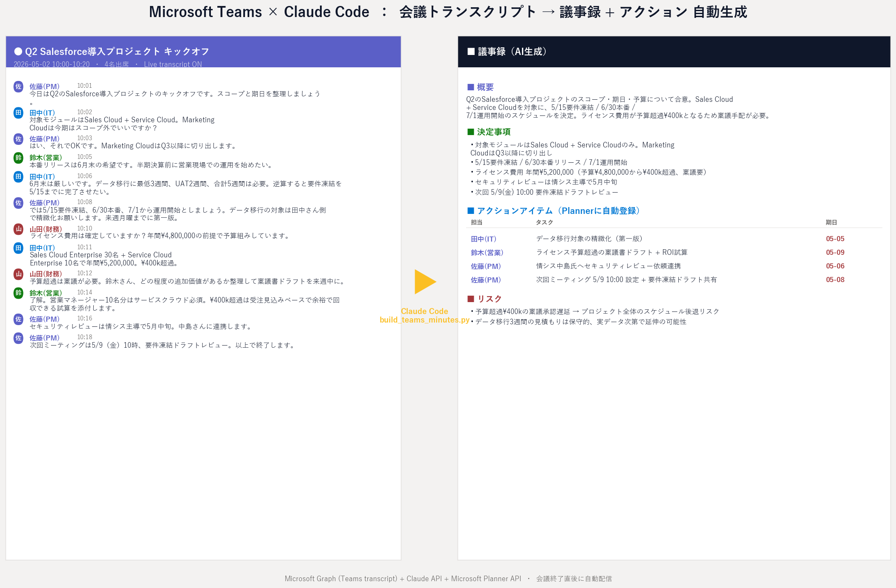Screen dimensions: 896x588
Task: Click the speaker name 山田(財務) at 10:10
Action: coord(46,229)
